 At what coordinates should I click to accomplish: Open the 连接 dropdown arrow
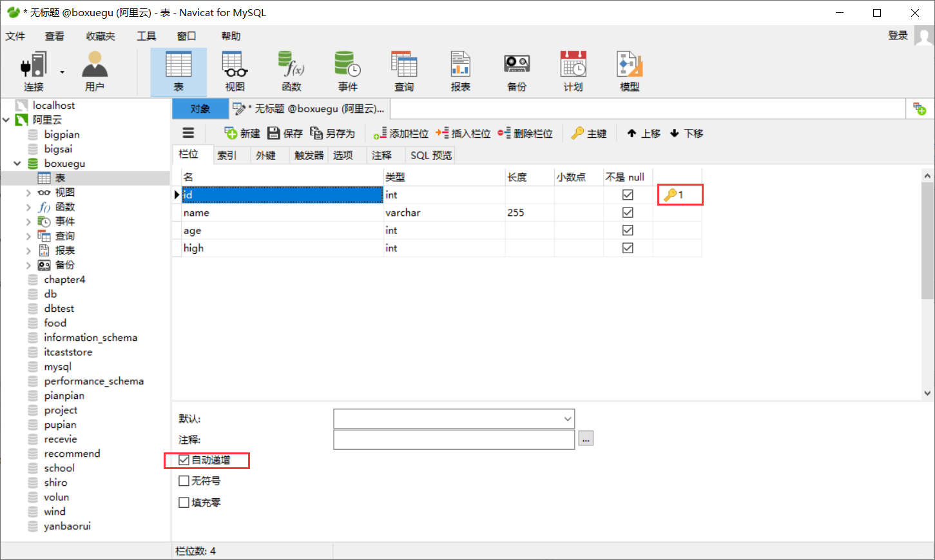click(63, 72)
